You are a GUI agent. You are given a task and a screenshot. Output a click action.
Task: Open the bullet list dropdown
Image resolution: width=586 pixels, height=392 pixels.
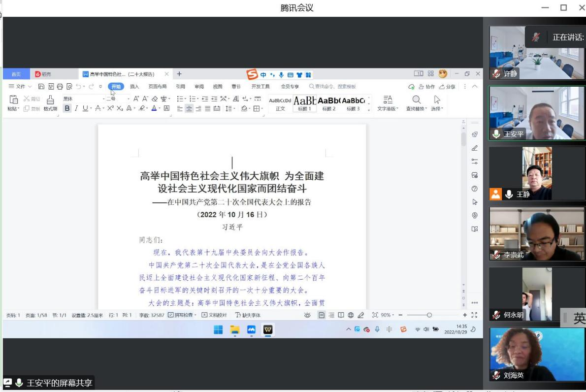185,98
